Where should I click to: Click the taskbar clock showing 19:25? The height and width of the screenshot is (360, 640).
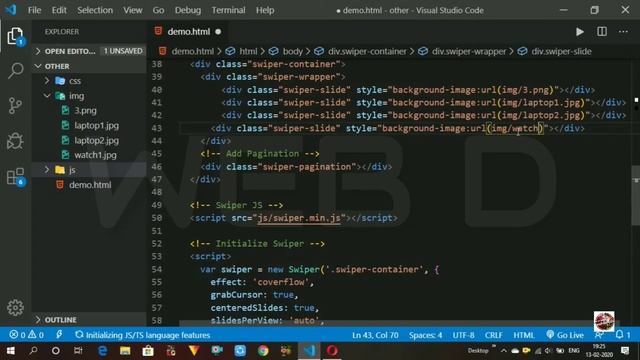pos(599,351)
